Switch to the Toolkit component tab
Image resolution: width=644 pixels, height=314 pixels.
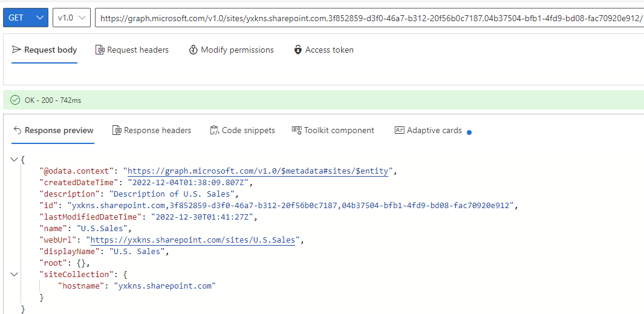(x=333, y=131)
